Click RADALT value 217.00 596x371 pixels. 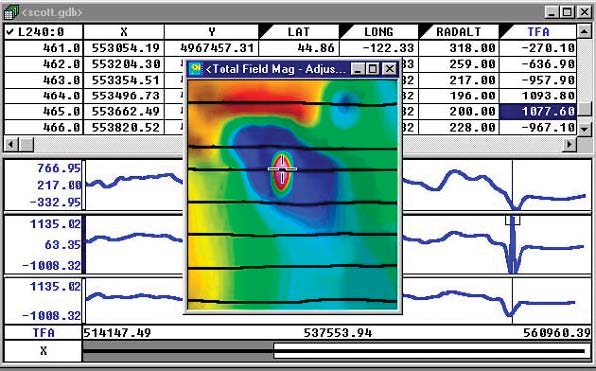[459, 80]
